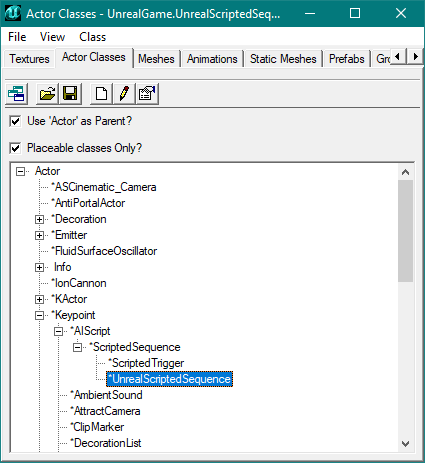The height and width of the screenshot is (463, 425).
Task: Select *Keypoint class
Action: click(x=73, y=315)
